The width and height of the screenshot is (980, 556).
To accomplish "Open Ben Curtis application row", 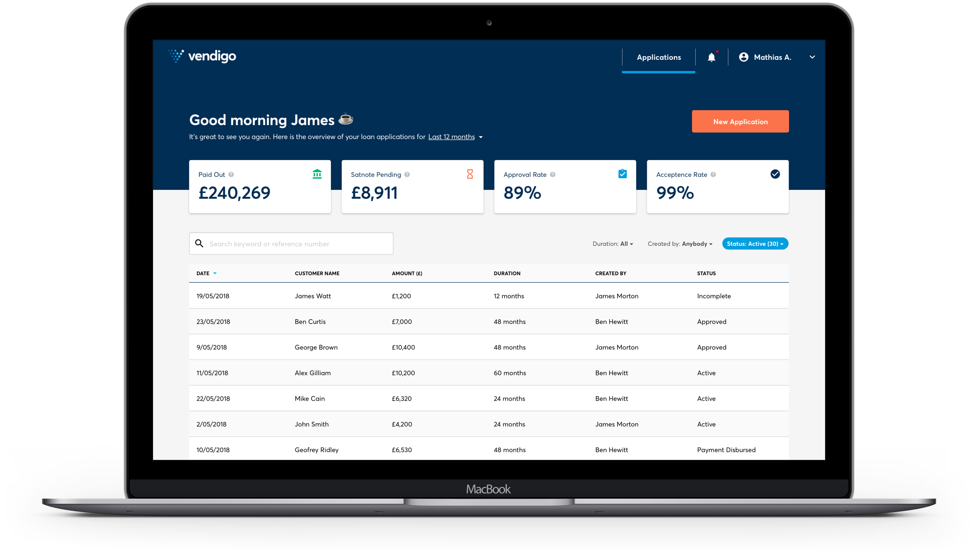I will point(489,321).
